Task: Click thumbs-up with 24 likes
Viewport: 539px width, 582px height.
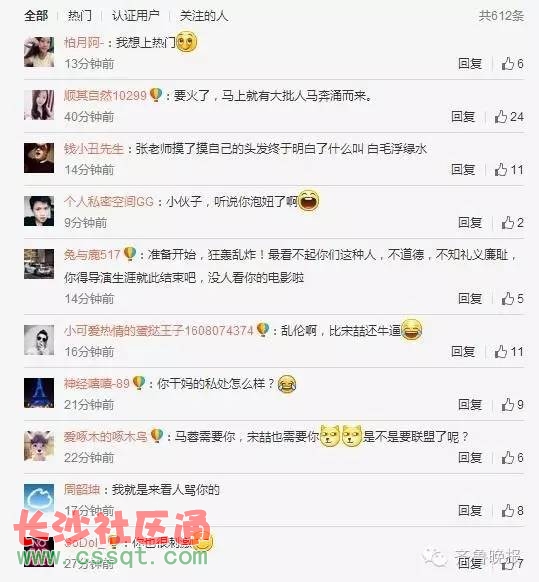Action: pos(509,117)
